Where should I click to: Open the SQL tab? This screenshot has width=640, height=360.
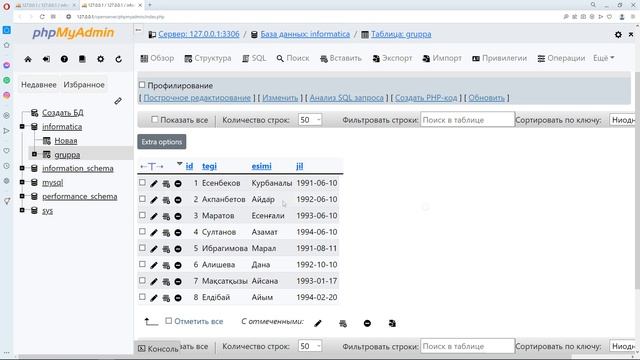pos(254,58)
